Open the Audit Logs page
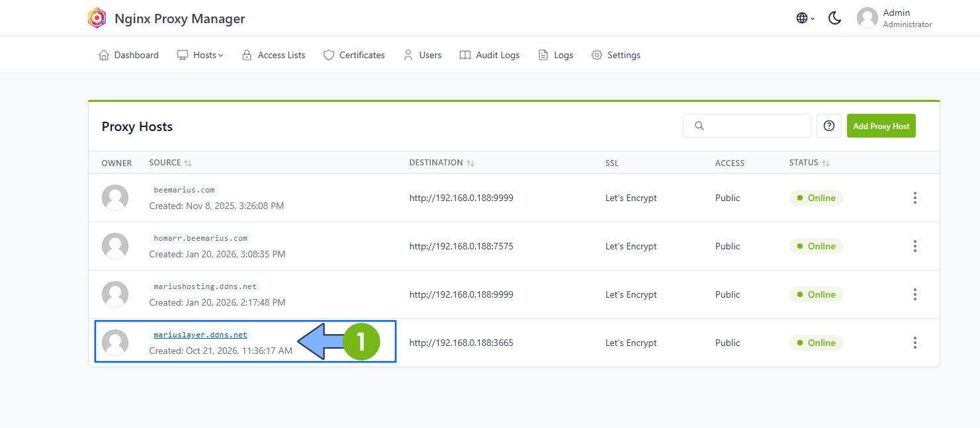 coord(490,55)
